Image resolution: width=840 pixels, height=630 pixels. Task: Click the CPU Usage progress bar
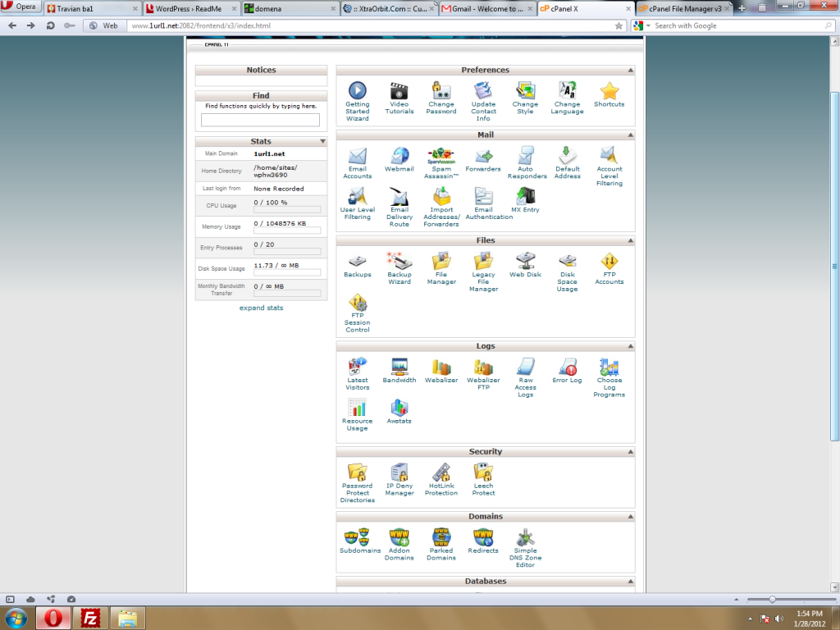coord(287,210)
